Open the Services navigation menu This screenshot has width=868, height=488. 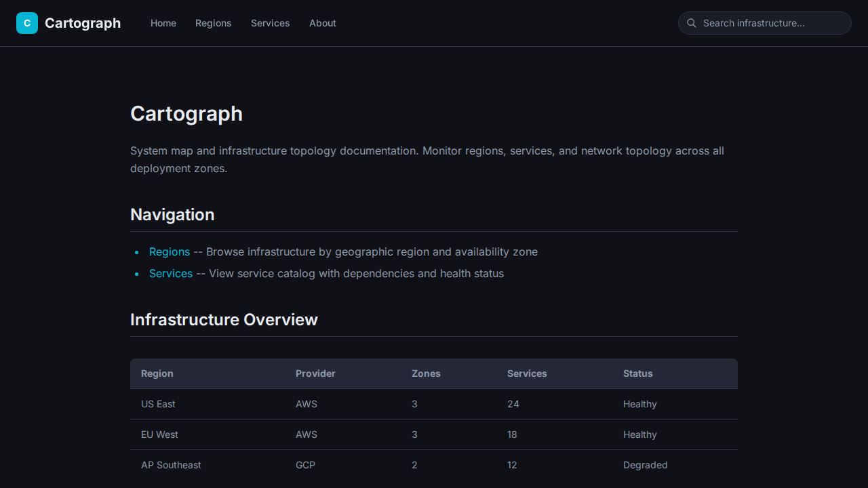270,23
